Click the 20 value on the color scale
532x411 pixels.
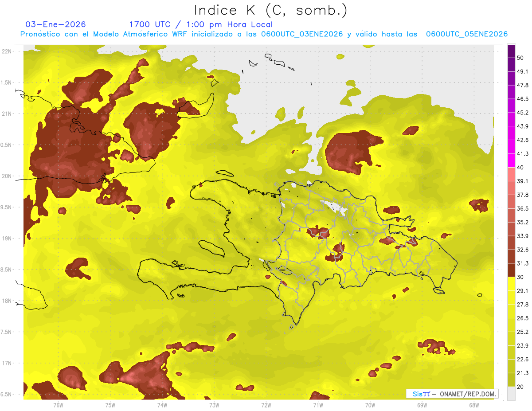click(520, 387)
